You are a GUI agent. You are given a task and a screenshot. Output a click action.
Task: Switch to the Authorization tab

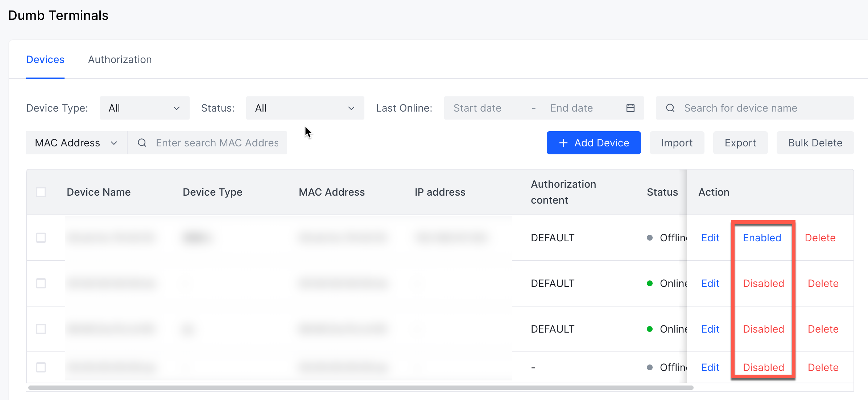tap(120, 60)
